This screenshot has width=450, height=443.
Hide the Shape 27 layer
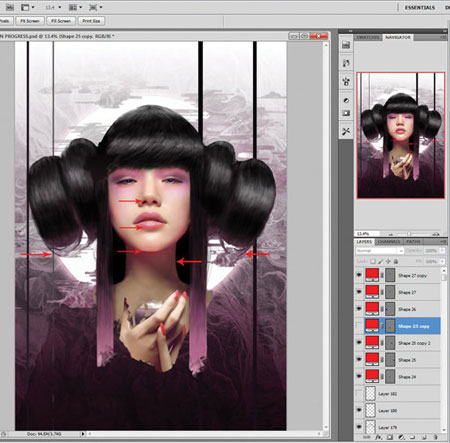tap(359, 292)
